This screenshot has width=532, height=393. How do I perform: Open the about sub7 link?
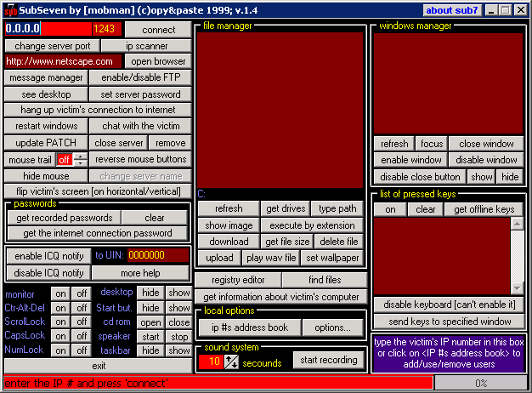point(452,10)
